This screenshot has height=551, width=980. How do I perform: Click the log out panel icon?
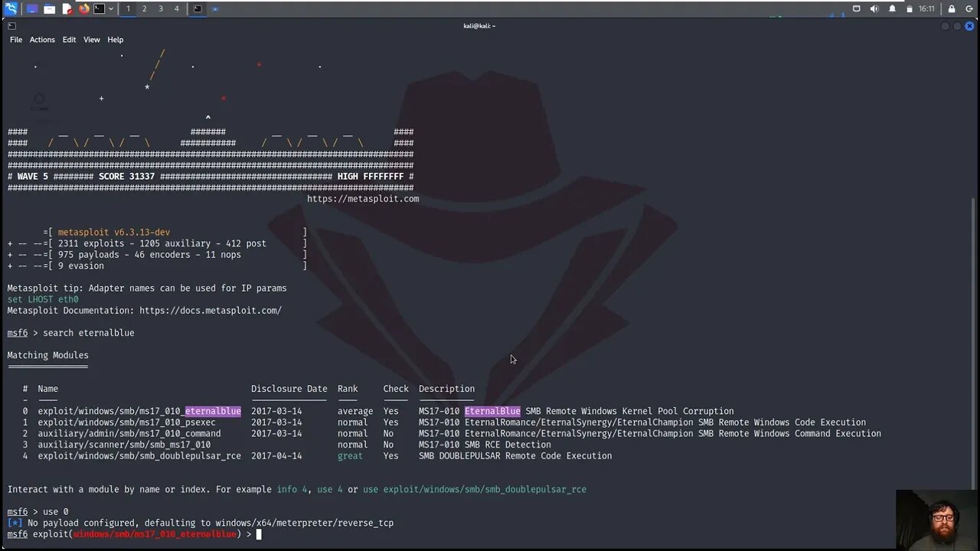pos(969,8)
